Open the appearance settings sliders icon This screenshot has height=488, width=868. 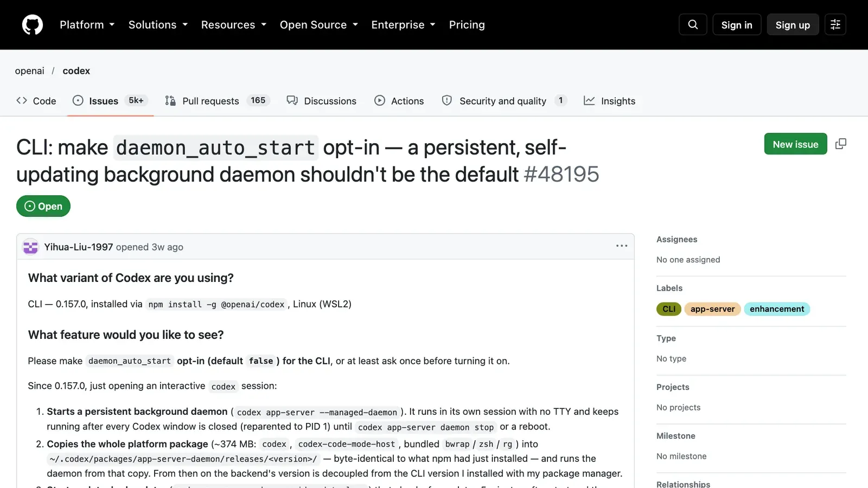(x=835, y=24)
